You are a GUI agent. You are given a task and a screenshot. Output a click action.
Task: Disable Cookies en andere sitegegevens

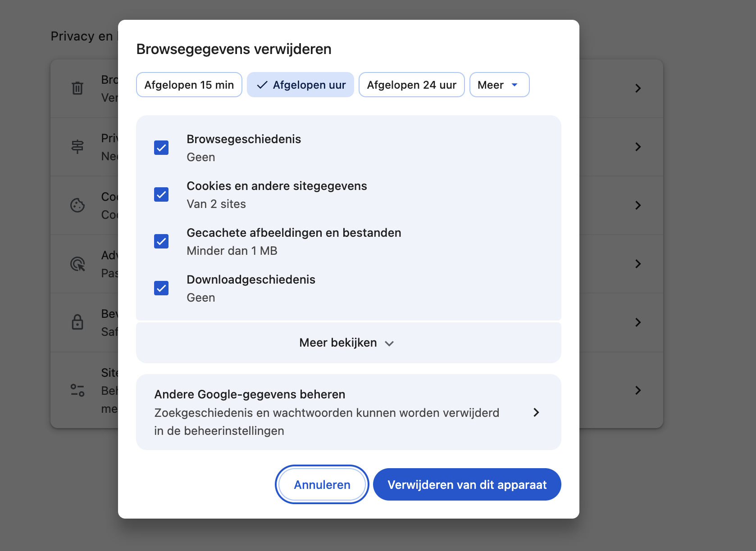pos(161,194)
